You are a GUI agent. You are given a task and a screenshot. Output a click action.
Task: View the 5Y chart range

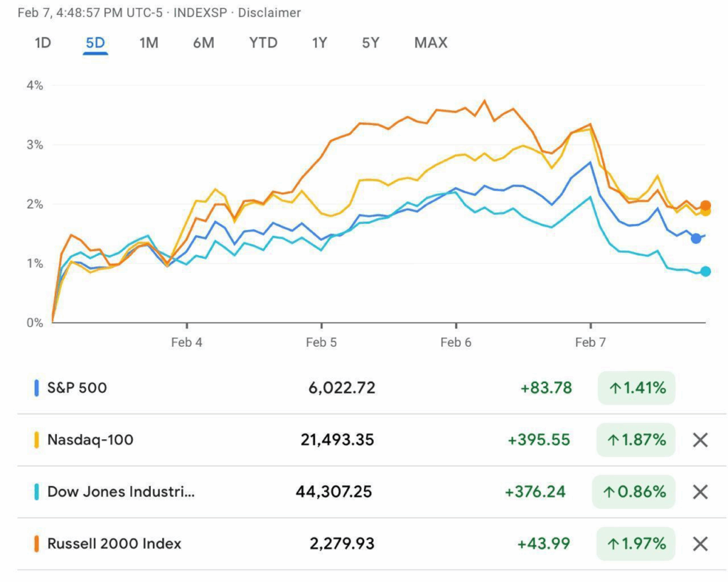370,43
